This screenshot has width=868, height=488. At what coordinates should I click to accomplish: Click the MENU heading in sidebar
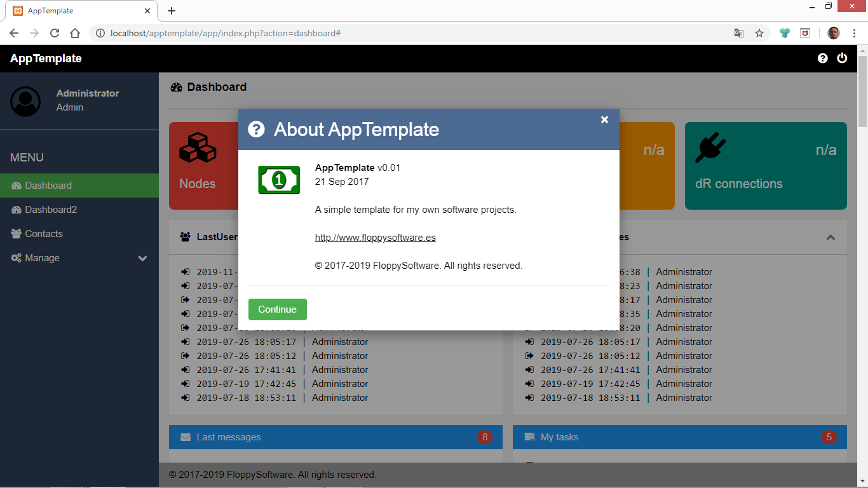pyautogui.click(x=27, y=158)
